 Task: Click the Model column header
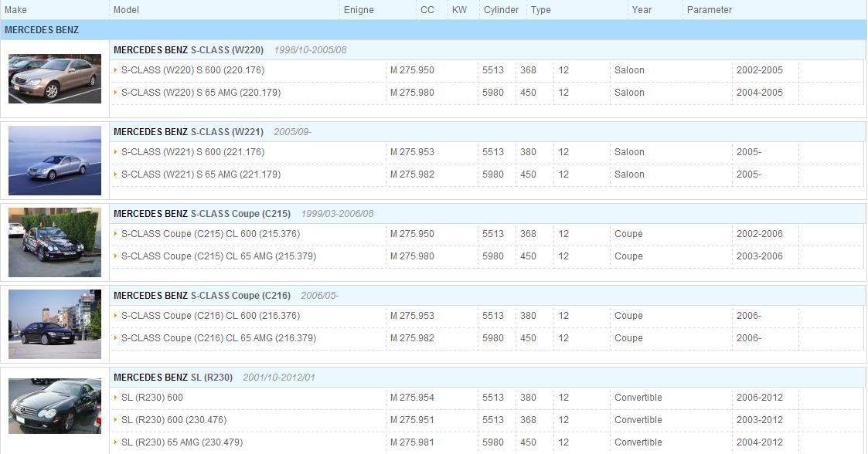126,10
